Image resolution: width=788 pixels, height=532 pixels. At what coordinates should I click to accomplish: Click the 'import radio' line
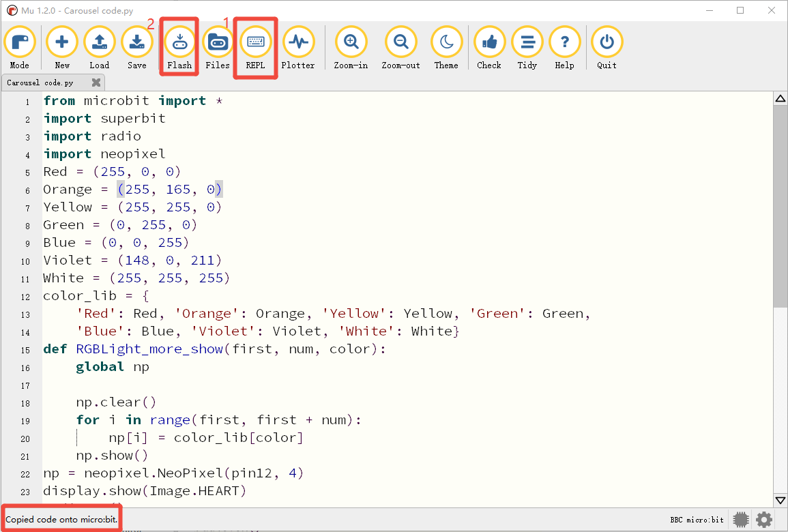pyautogui.click(x=92, y=136)
